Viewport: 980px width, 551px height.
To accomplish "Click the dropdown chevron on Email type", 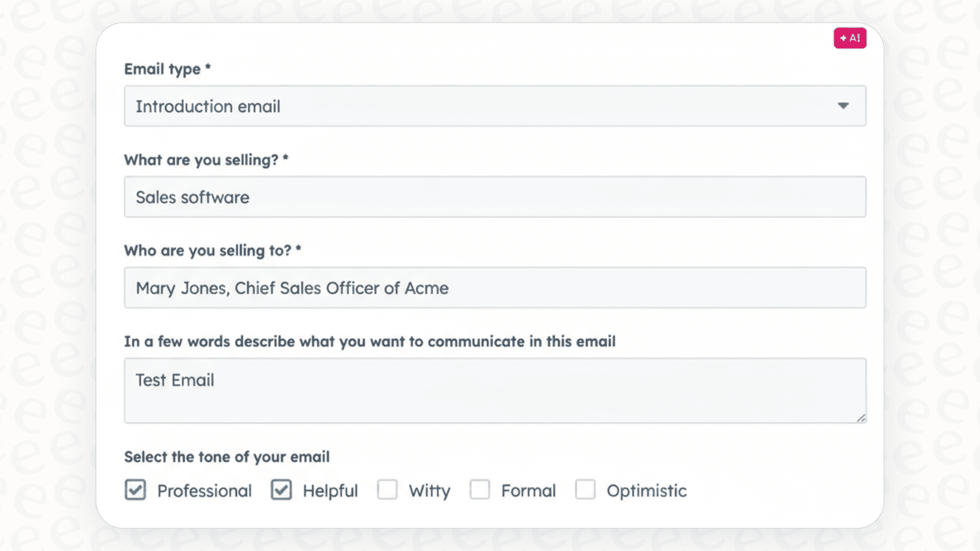I will point(843,106).
